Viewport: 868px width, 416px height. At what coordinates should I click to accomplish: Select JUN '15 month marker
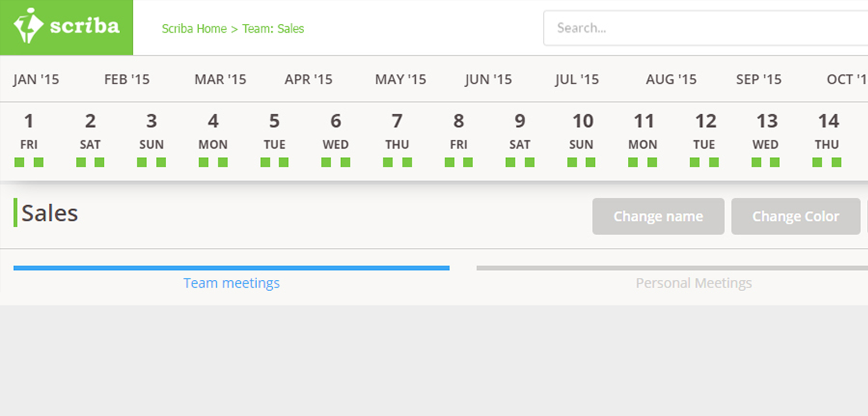488,80
